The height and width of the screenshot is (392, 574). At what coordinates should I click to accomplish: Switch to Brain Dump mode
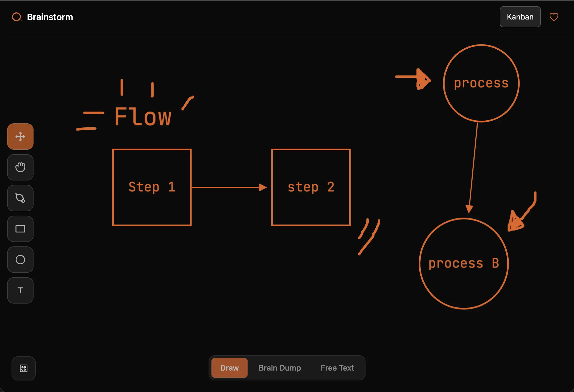point(279,368)
